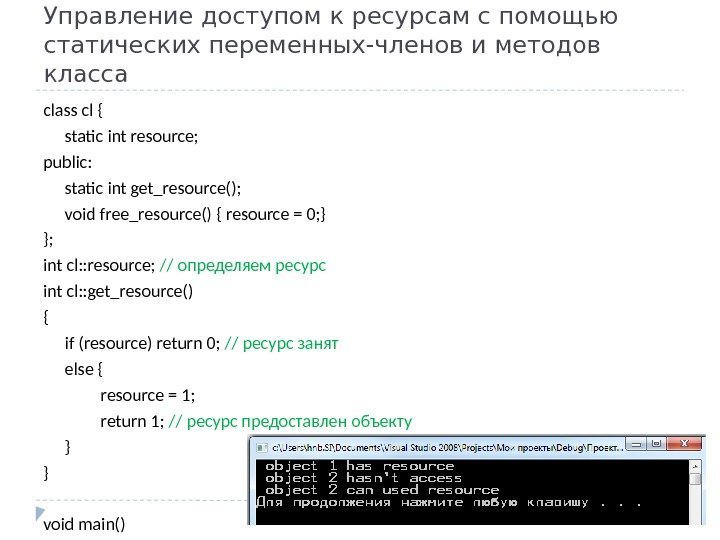Click the 'object 1 has resource' output line

(x=360, y=466)
